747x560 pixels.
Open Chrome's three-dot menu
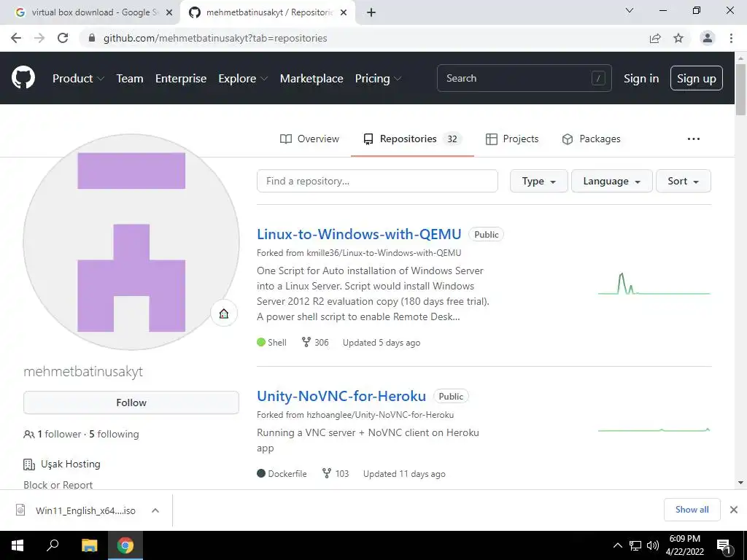point(731,38)
